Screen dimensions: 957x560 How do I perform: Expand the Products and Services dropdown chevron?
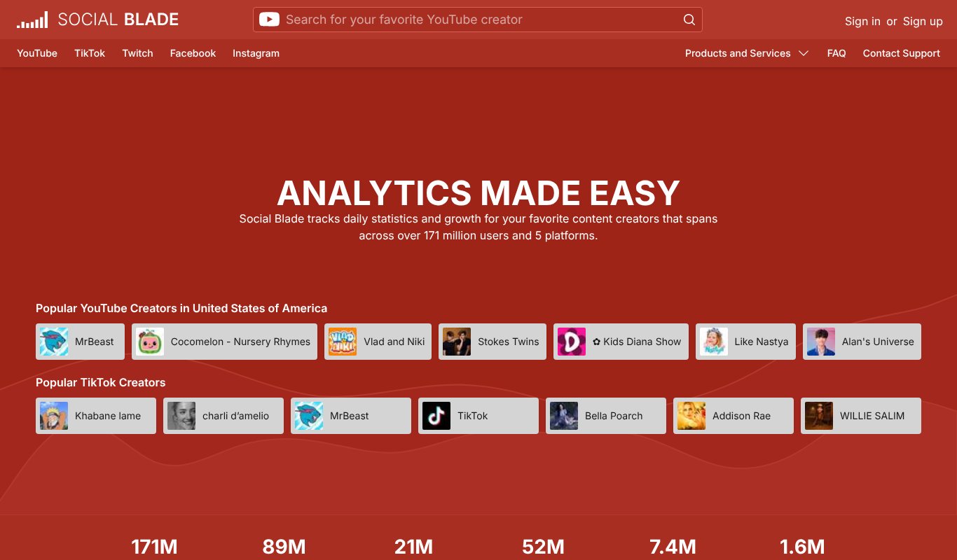click(x=804, y=53)
